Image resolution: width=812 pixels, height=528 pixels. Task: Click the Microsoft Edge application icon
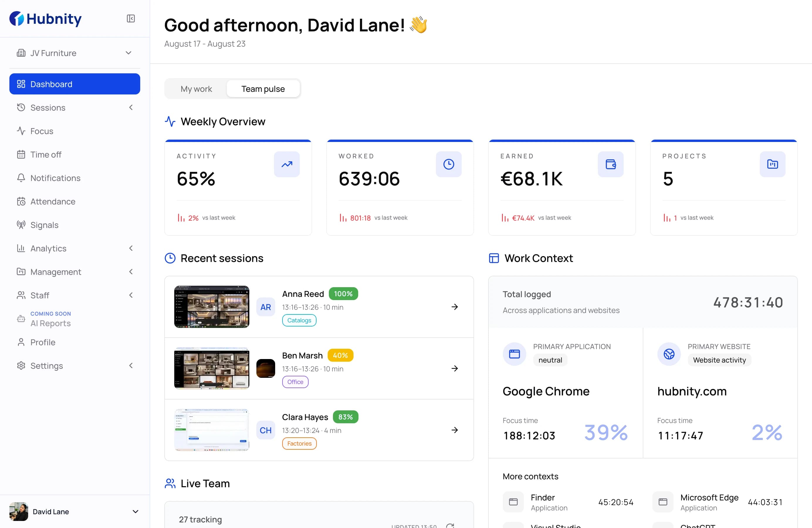[x=663, y=502]
